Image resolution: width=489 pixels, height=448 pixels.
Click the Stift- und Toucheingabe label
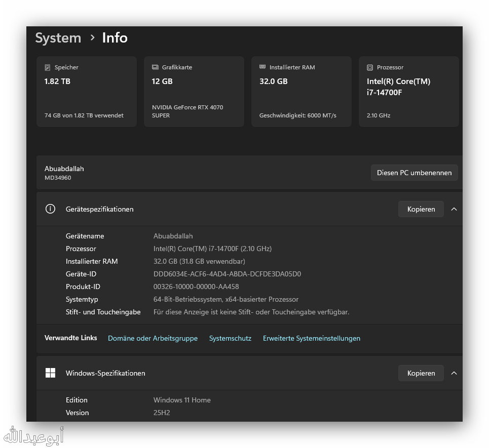(x=103, y=312)
